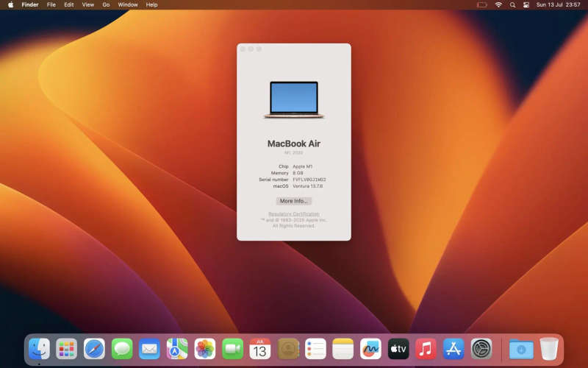Launch FaceTime from the Dock
Image resolution: width=588 pixels, height=368 pixels.
coord(232,349)
